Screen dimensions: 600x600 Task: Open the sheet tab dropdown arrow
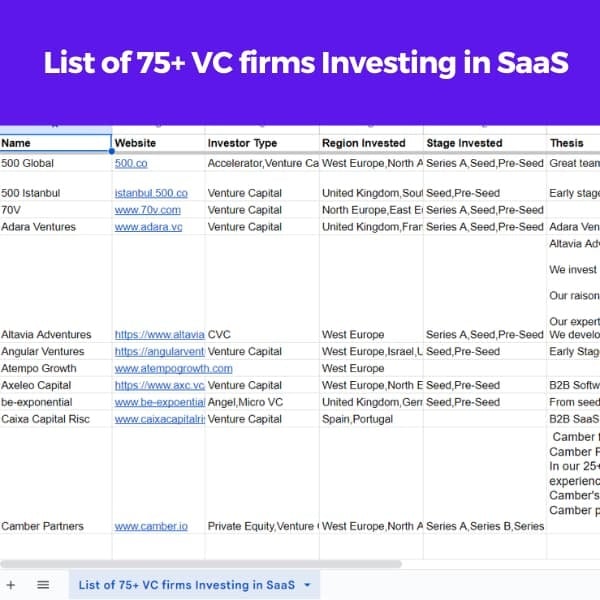307,584
